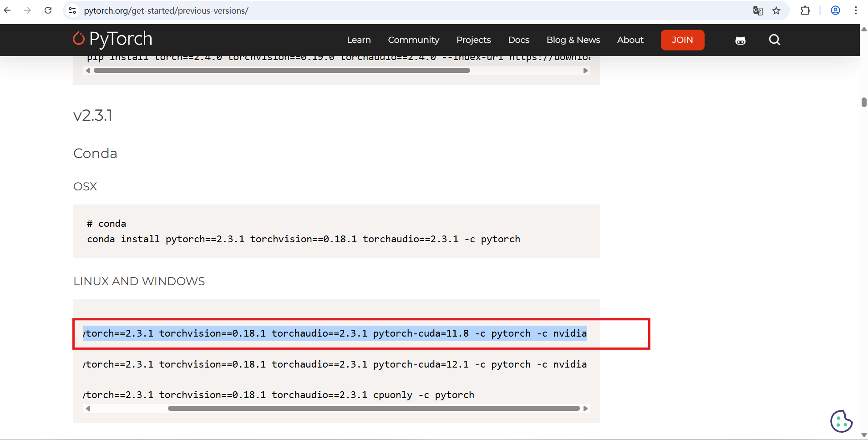This screenshot has height=440, width=868.
Task: Click the address bar URL
Action: (x=166, y=10)
